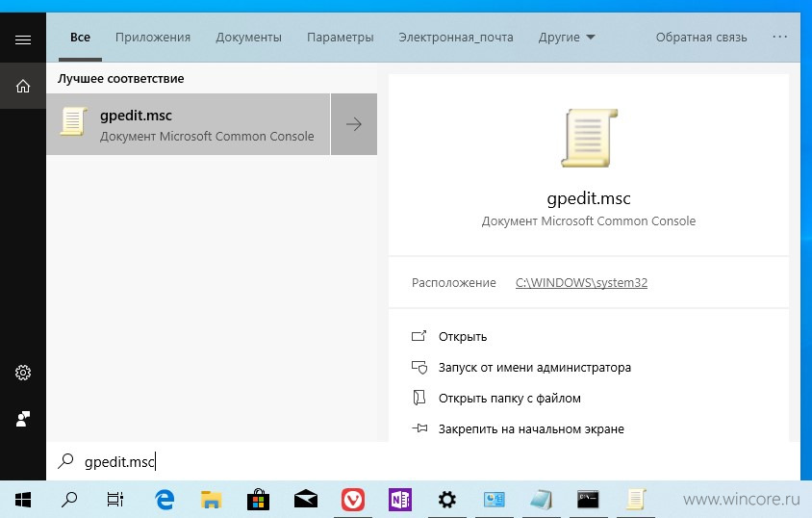Click the feedback person icon in sidebar
The image size is (812, 518).
pos(23,419)
